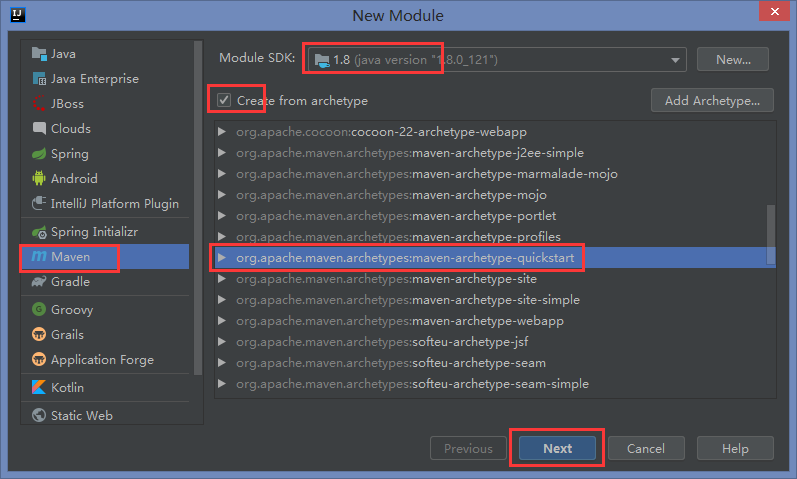797x479 pixels.
Task: Expand maven-archetype-site-simple node
Action: pos(222,300)
